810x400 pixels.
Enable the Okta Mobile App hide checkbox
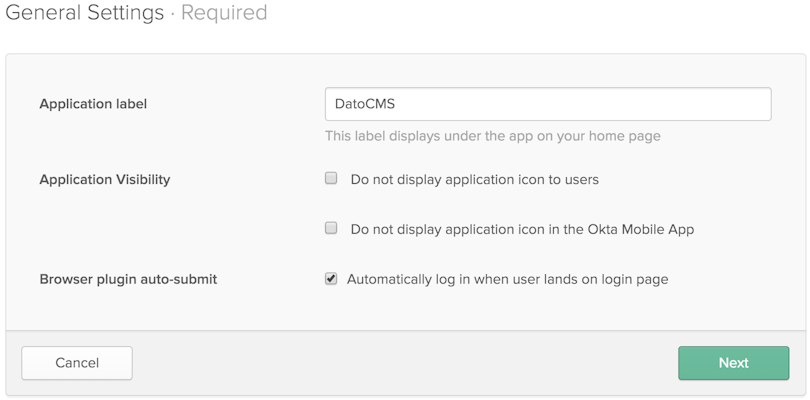point(331,228)
